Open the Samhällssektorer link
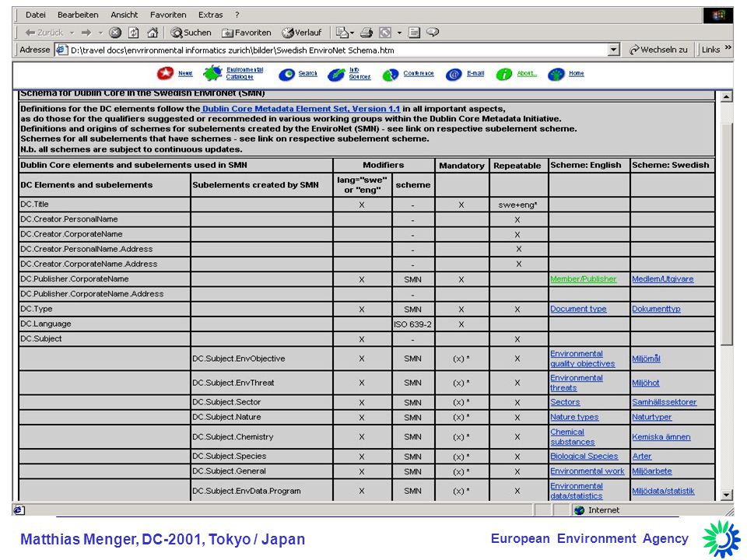Screen dimensions: 747x560 pyautogui.click(x=664, y=402)
